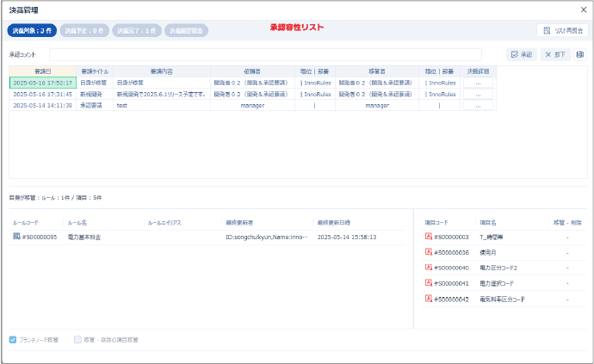The width and height of the screenshot is (594, 364).
Task: Click the icon next to the 却下 button
Action: [x=579, y=54]
